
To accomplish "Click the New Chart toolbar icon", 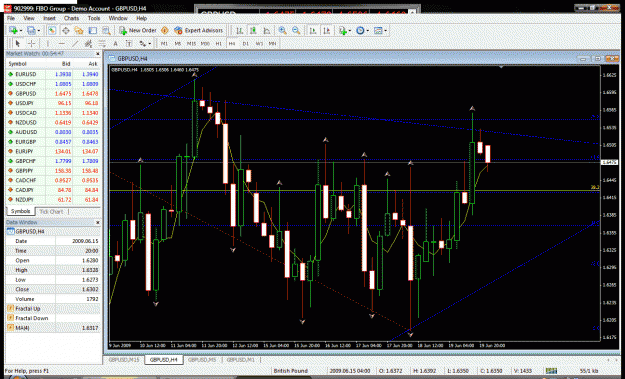I will pyautogui.click(x=13, y=30).
